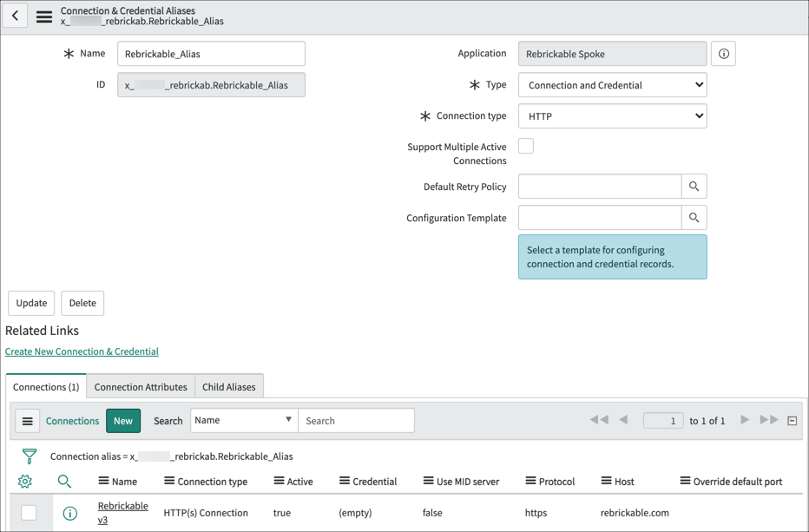Click the Connection alias filter breadcrumb
This screenshot has width=809, height=532.
[171, 456]
